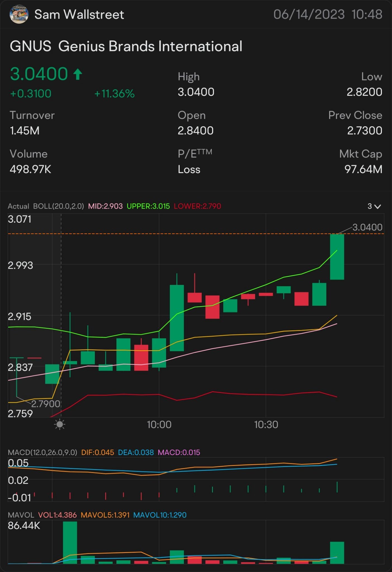Click the MAVOL10:1.290 value
Viewport: 392px width, 572px height.
click(x=160, y=515)
